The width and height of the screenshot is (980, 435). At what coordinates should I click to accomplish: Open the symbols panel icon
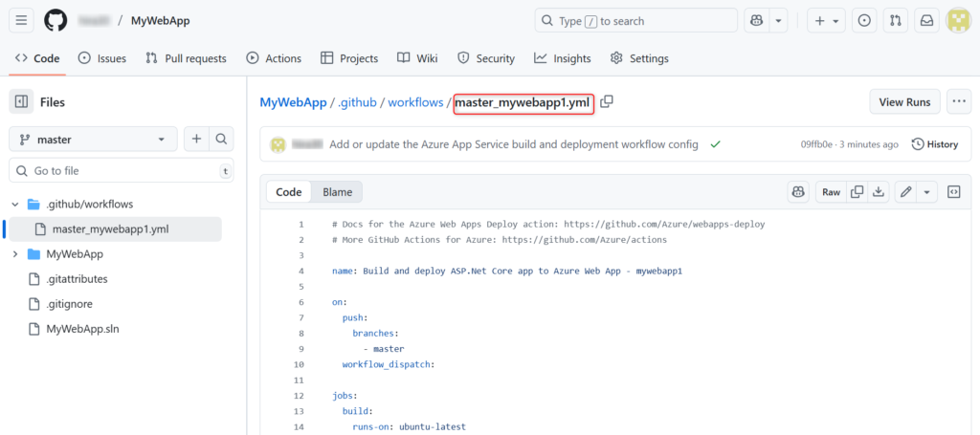954,191
